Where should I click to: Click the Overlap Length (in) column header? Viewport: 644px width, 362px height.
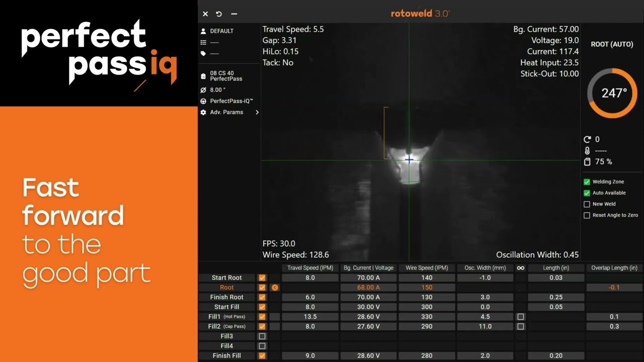coord(614,268)
